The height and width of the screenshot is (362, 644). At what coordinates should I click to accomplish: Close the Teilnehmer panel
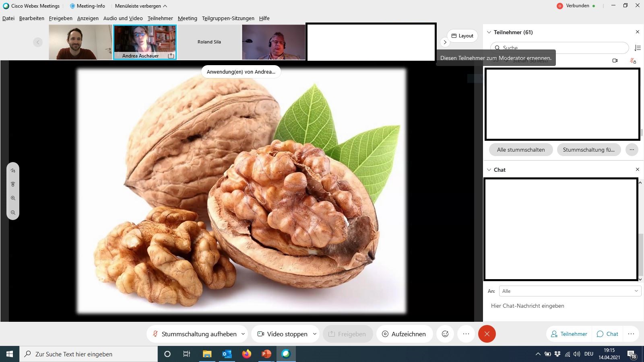click(638, 32)
